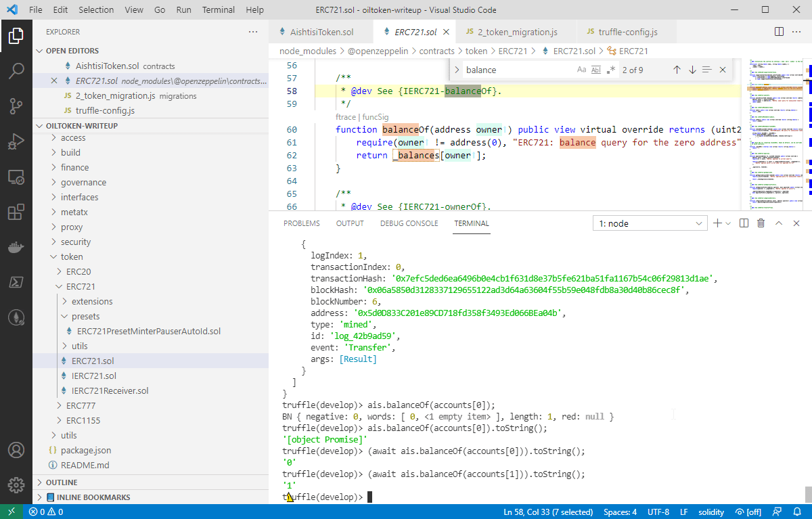The image size is (812, 519).
Task: Toggle Match Whole Word in find widget
Action: pos(596,70)
